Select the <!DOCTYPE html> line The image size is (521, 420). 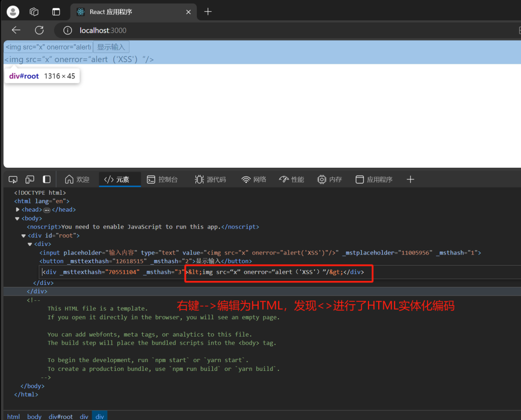40,192
